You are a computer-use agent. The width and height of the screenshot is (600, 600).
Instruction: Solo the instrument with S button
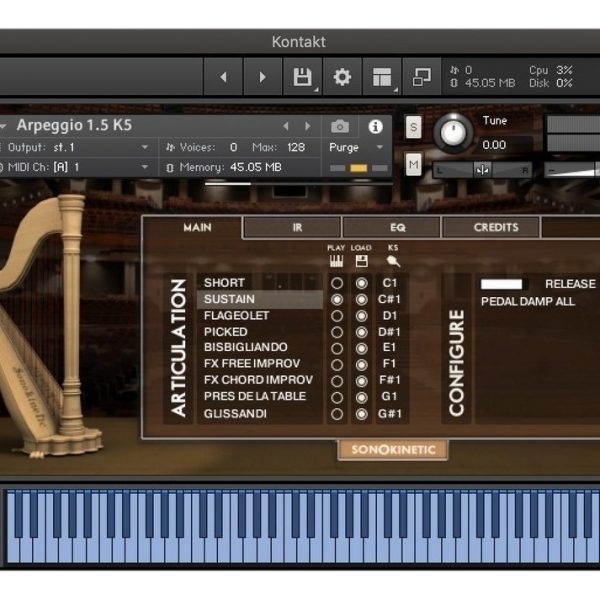(413, 127)
